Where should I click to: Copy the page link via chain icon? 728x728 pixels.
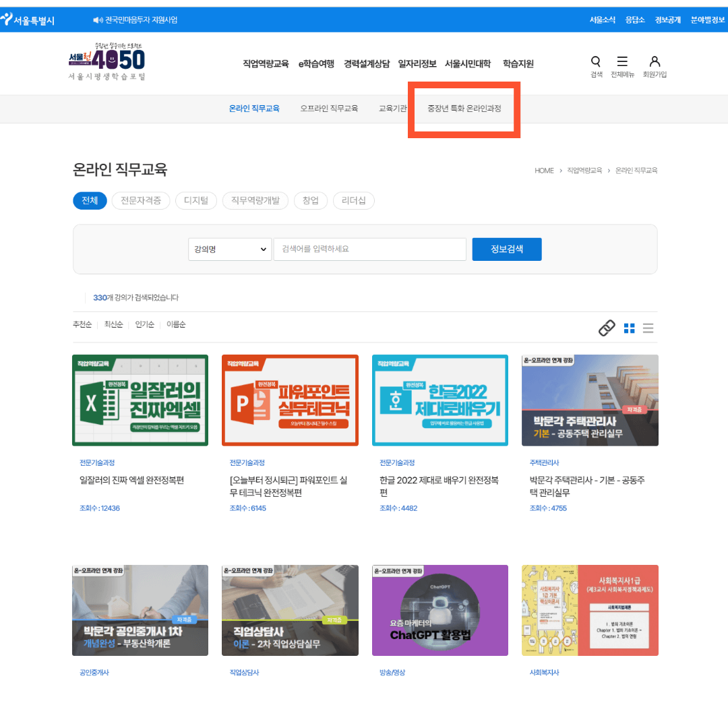tap(606, 328)
